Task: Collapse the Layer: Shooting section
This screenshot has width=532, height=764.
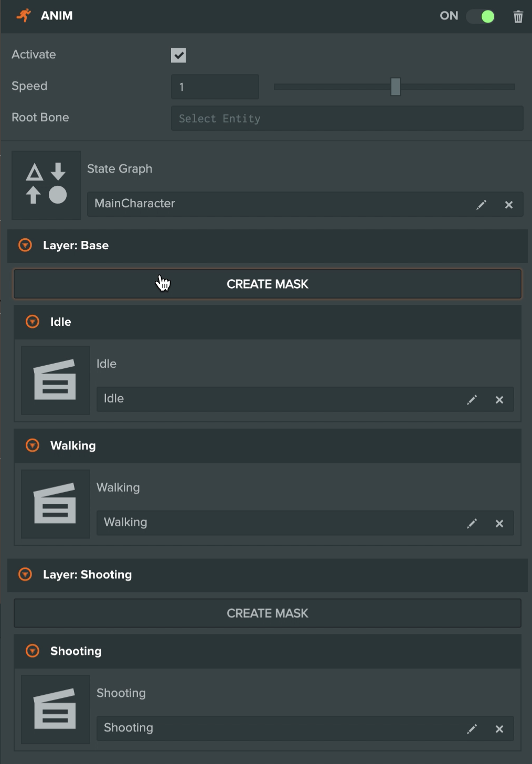Action: (x=25, y=575)
